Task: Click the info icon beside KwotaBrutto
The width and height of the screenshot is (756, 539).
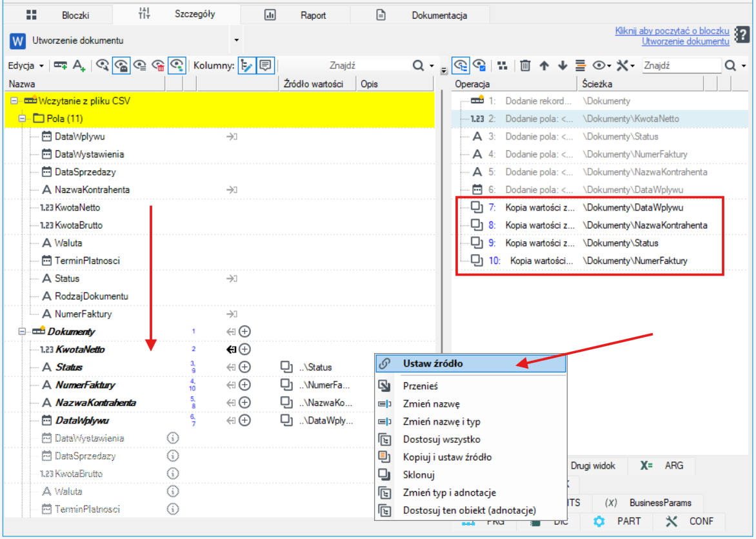Action: (x=173, y=474)
